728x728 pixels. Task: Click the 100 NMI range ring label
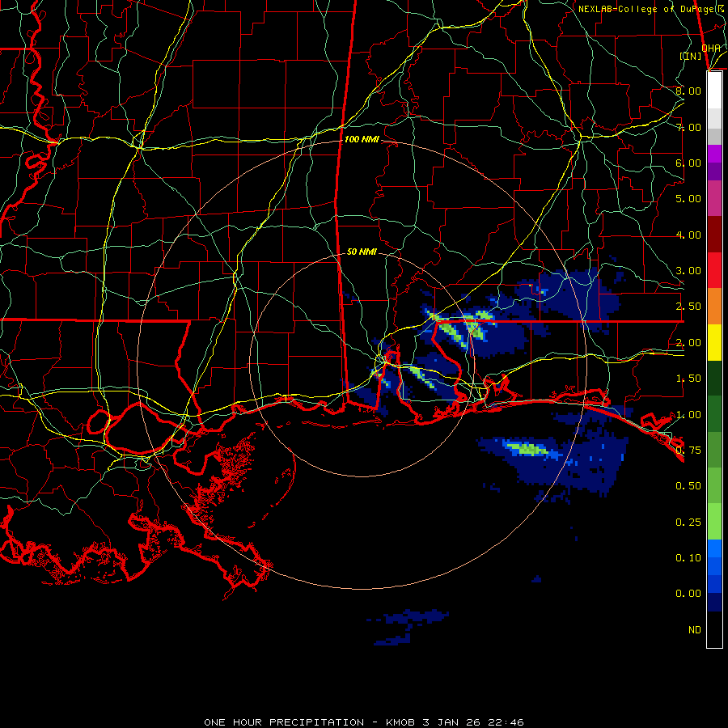coord(362,139)
